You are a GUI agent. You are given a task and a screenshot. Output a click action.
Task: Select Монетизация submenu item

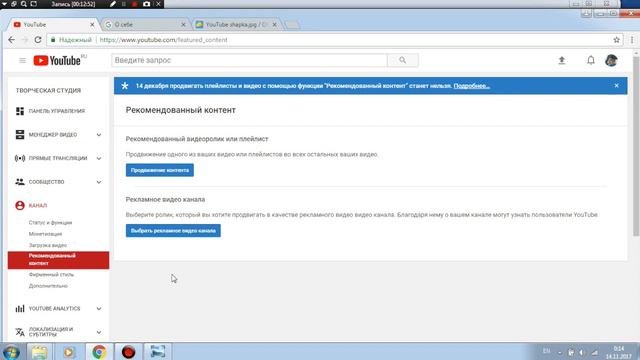(45, 234)
